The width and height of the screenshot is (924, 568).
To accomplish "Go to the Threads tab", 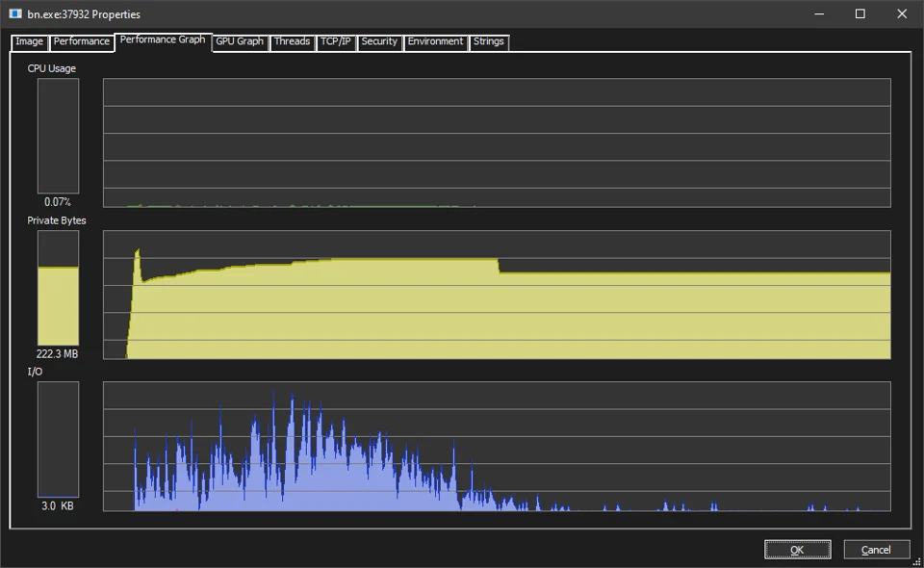I will [x=292, y=41].
